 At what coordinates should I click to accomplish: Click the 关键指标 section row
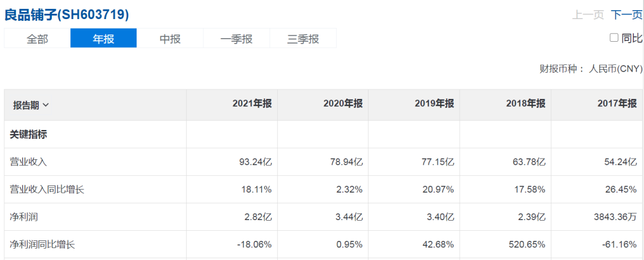coord(324,134)
